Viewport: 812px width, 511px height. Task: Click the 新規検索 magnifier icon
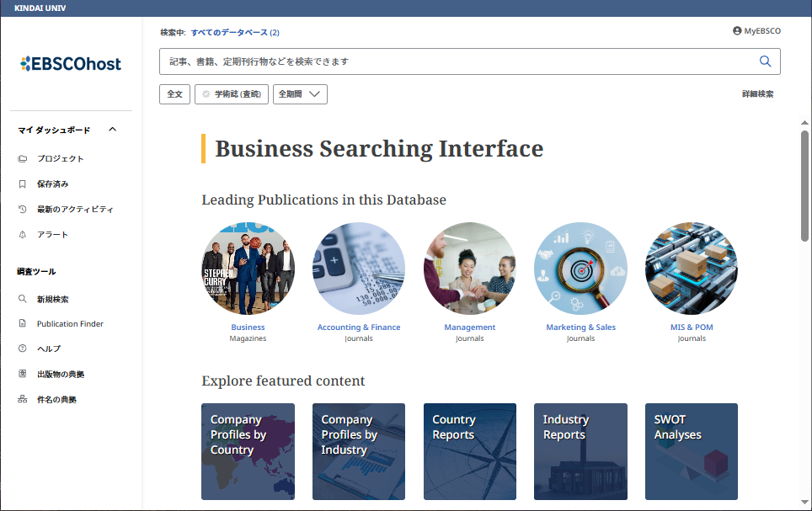point(22,299)
